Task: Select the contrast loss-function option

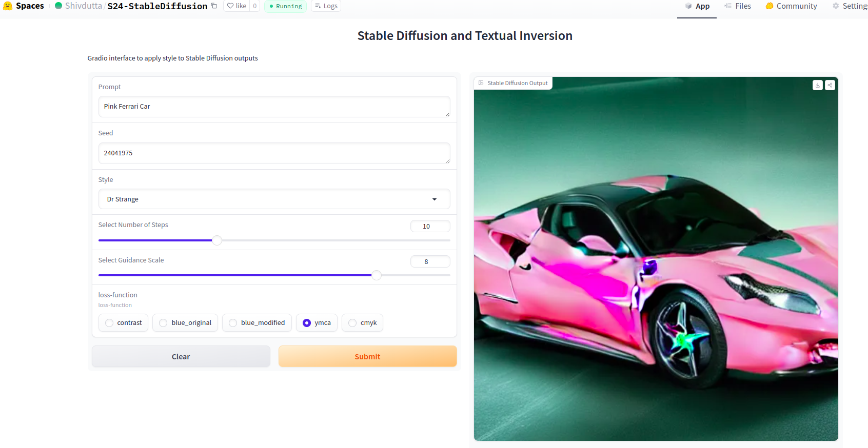Action: [x=109, y=323]
